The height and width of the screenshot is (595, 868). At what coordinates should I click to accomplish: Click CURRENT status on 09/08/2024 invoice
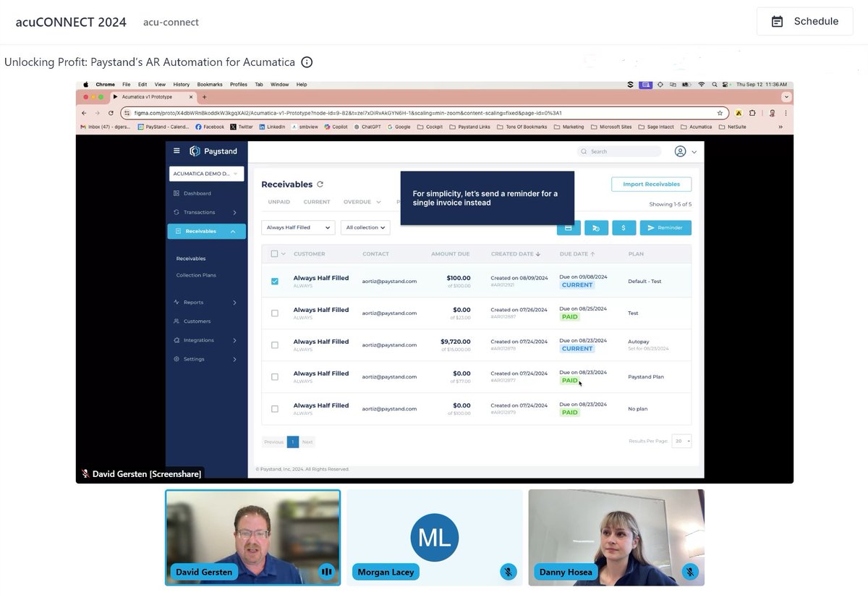coord(577,285)
